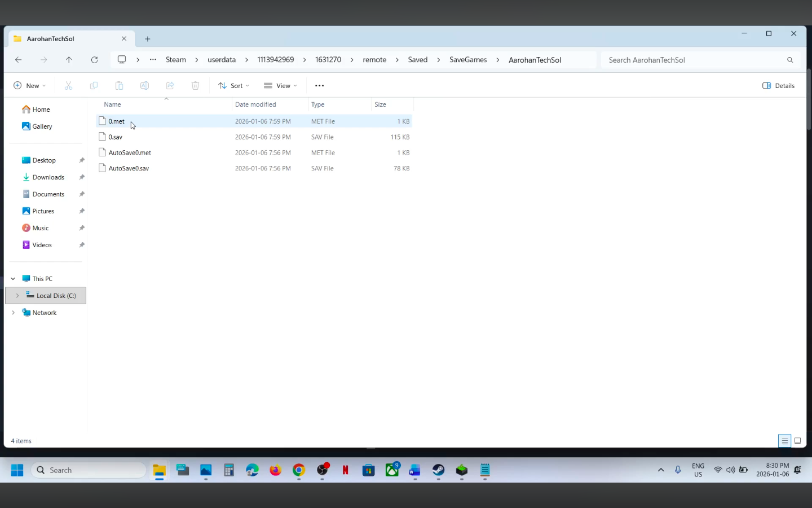Click the Paste icon

[119, 85]
